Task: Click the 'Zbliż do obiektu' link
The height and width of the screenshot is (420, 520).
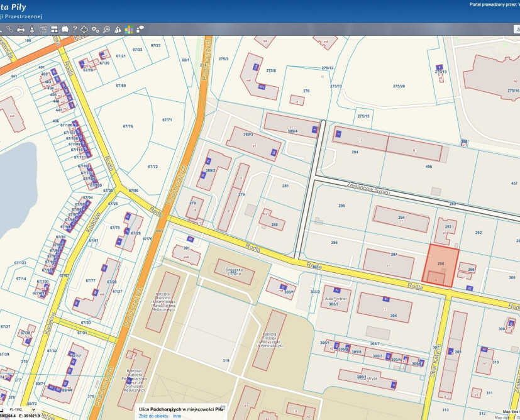Action: (x=153, y=416)
